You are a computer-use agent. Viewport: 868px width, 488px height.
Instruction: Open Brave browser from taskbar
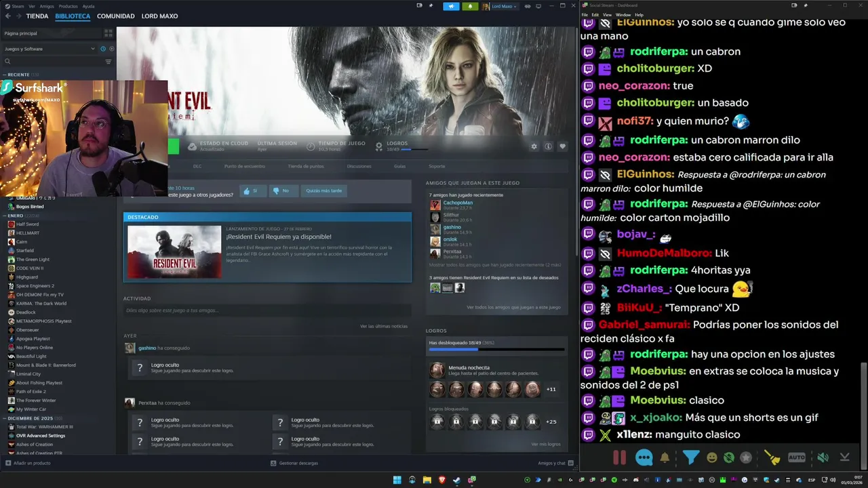click(442, 480)
